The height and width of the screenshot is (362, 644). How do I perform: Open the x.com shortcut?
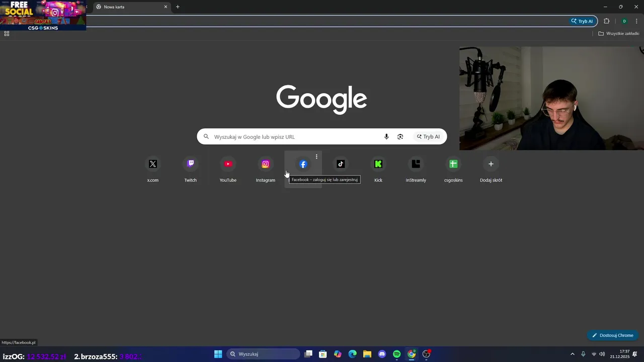pos(153,169)
